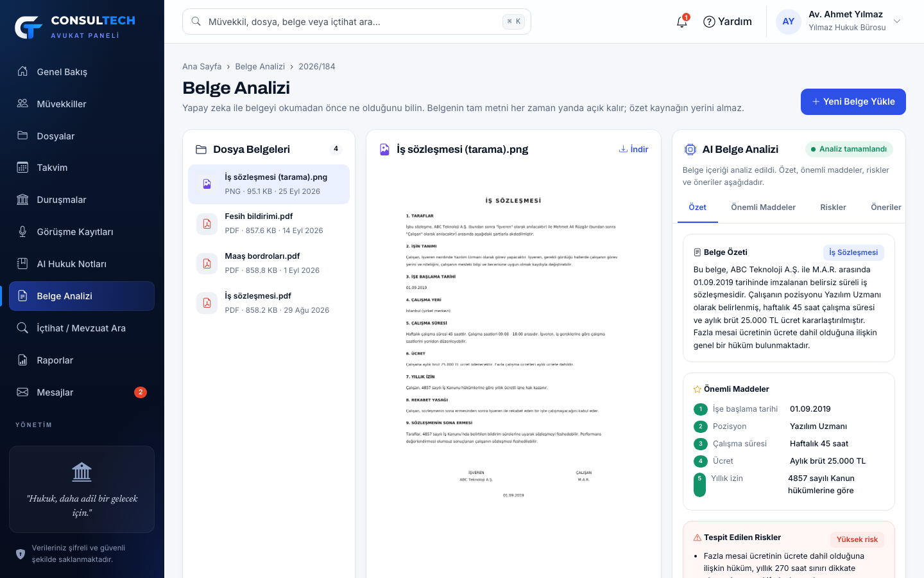Click the AI Hukuk Notları notebook icon
This screenshot has height=578, width=924.
coord(22,264)
